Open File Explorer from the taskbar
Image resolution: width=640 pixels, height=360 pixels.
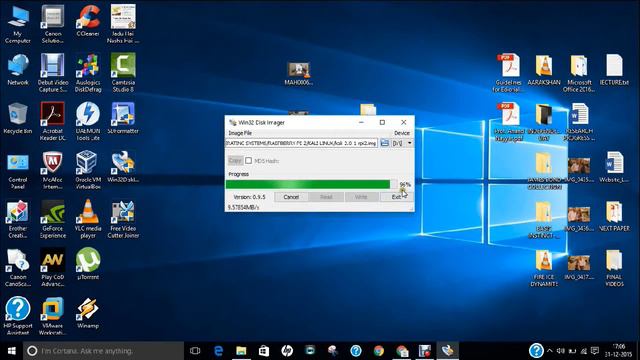coord(241,351)
